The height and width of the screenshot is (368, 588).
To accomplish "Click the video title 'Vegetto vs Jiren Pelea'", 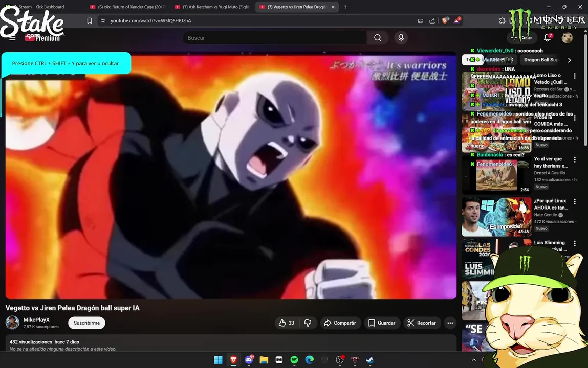I will [72, 308].
